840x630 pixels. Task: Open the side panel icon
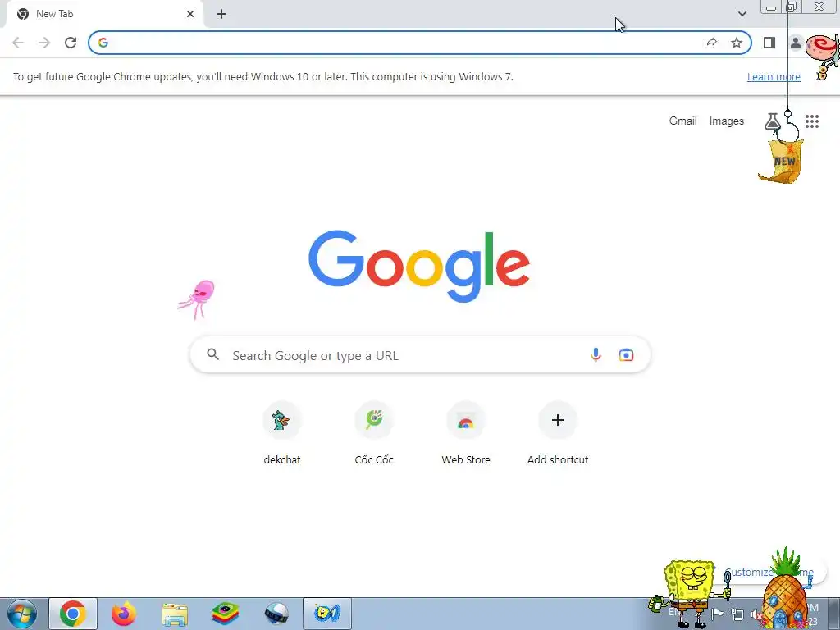(769, 43)
